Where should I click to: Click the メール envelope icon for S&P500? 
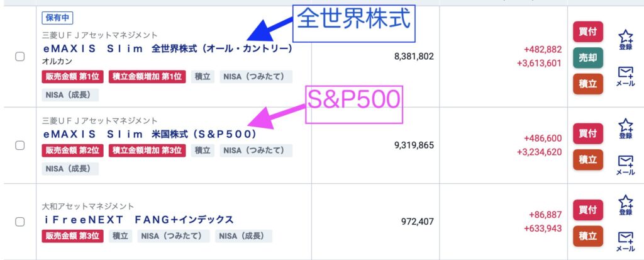pyautogui.click(x=625, y=164)
